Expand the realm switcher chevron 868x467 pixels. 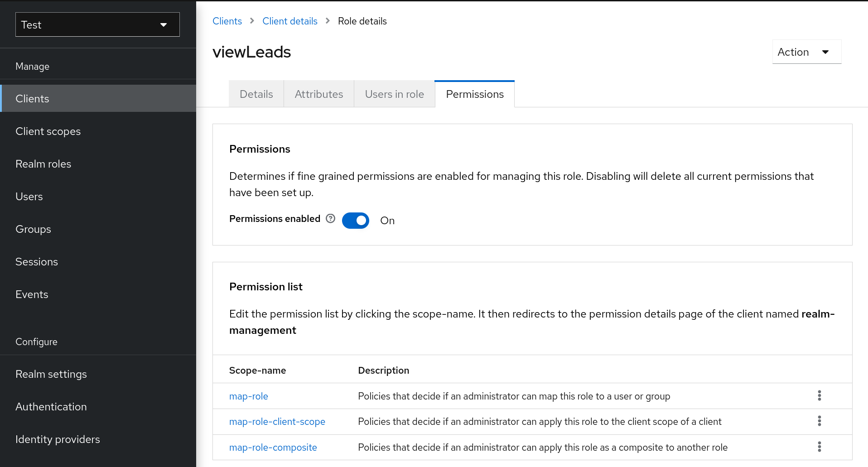(164, 25)
